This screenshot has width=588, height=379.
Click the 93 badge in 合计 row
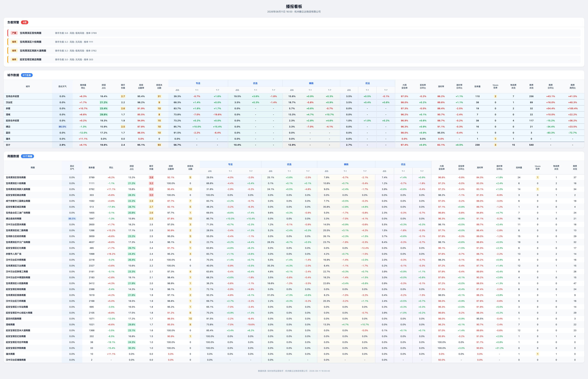(159, 145)
